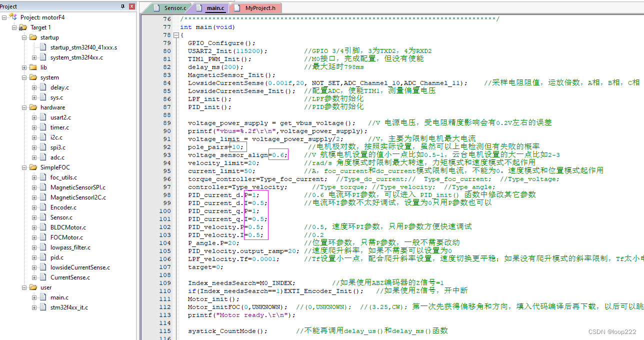
Task: Click the startup folder icon
Action: tap(33, 37)
